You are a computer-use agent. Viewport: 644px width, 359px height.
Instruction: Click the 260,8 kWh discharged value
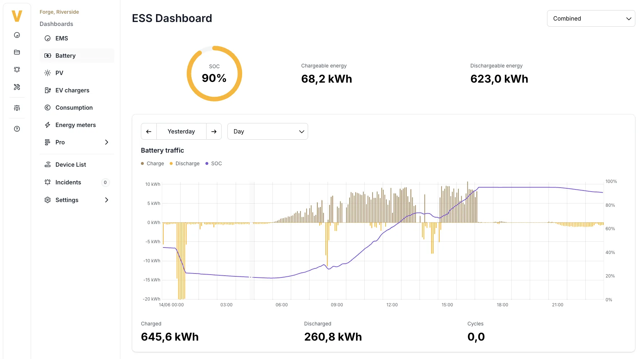pos(333,337)
